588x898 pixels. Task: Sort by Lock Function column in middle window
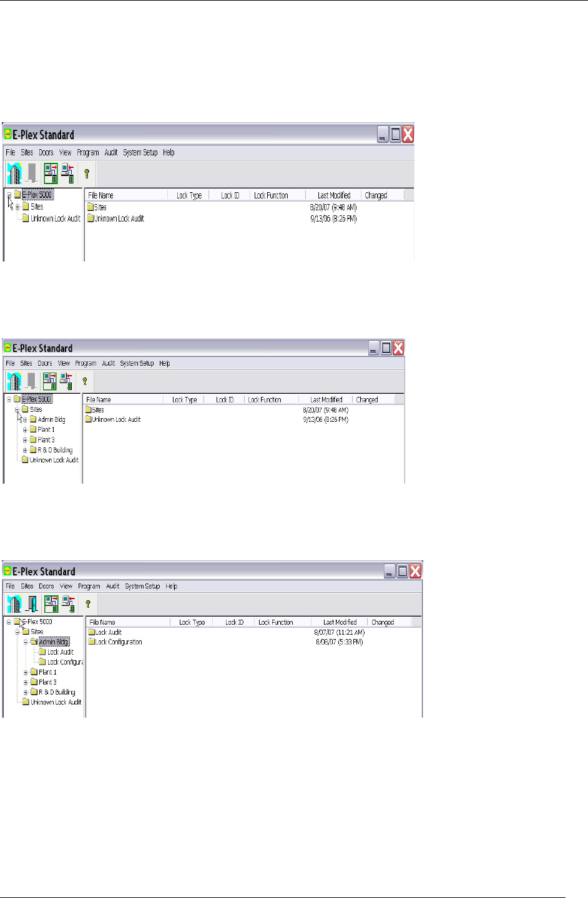(265, 400)
